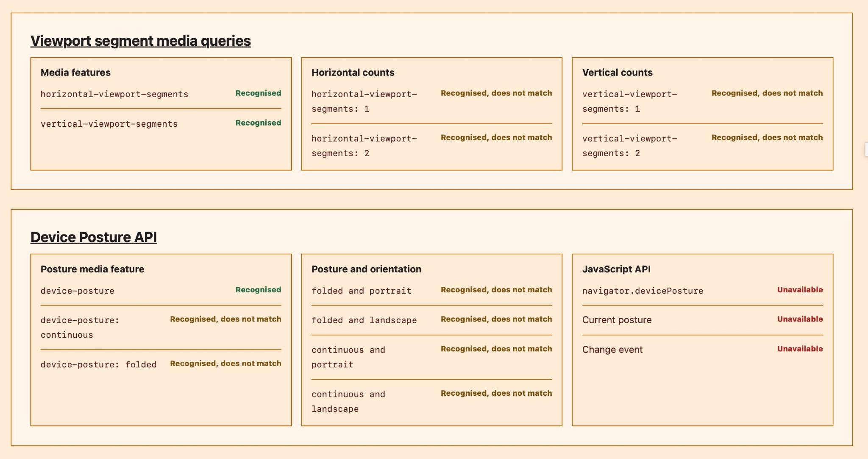Click the horizontal-viewport-segments feature row
This screenshot has height=459, width=868.
tap(161, 94)
